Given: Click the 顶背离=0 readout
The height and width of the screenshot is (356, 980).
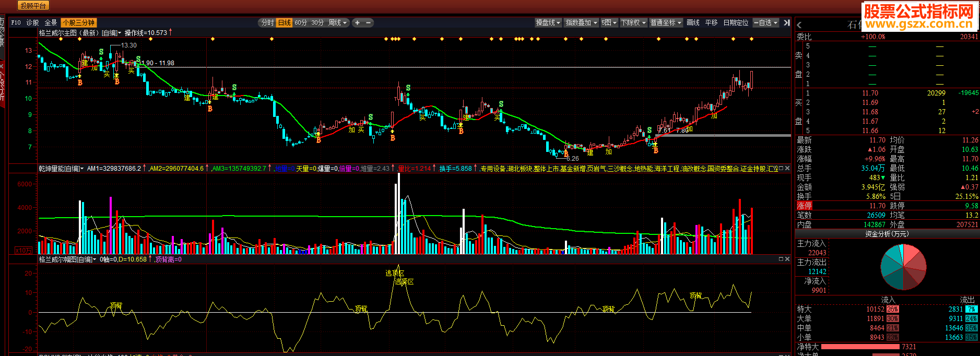Looking at the screenshot, I should [x=169, y=259].
